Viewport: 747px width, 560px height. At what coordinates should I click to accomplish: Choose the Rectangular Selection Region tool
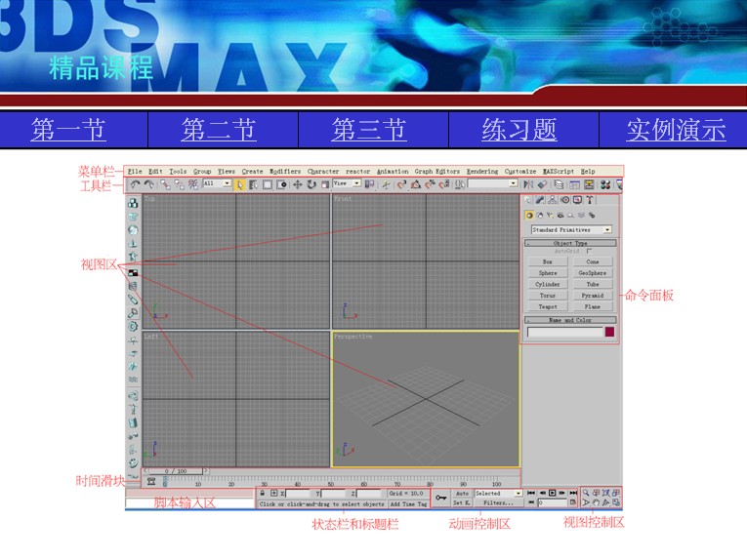click(268, 184)
